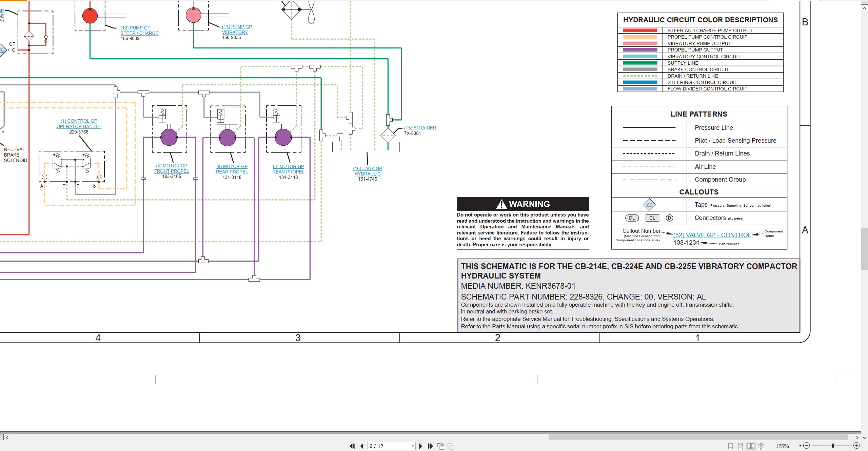The width and height of the screenshot is (868, 451).
Task: Click the YY tap callout diamond
Action: [x=649, y=204]
